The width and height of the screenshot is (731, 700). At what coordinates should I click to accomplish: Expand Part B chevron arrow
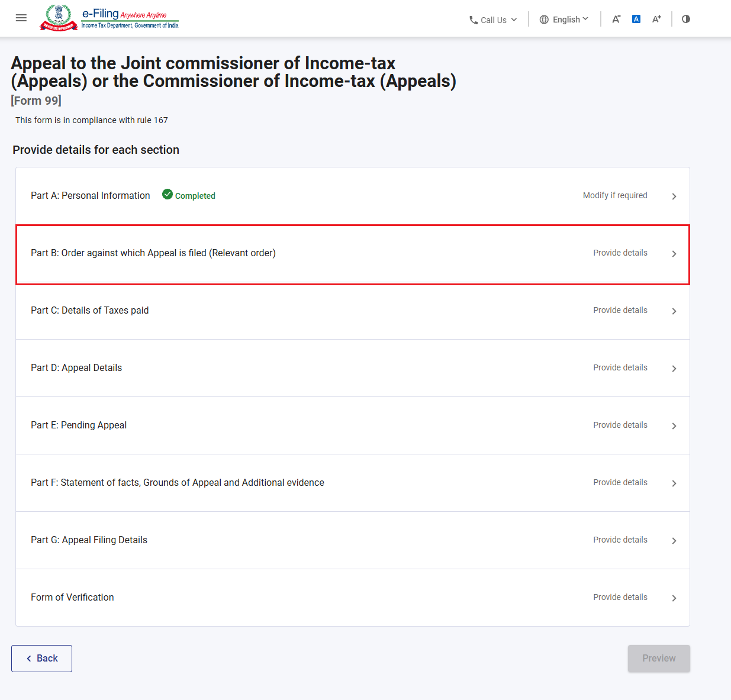click(x=674, y=254)
